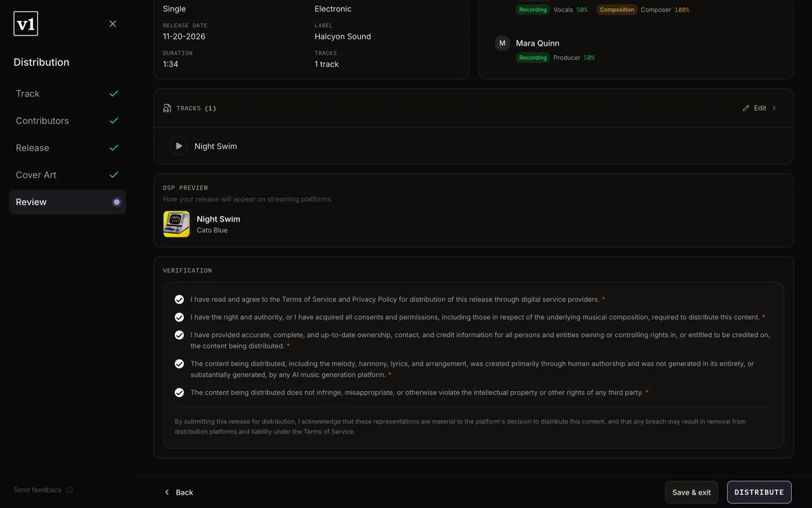Open the Track step

click(x=67, y=93)
